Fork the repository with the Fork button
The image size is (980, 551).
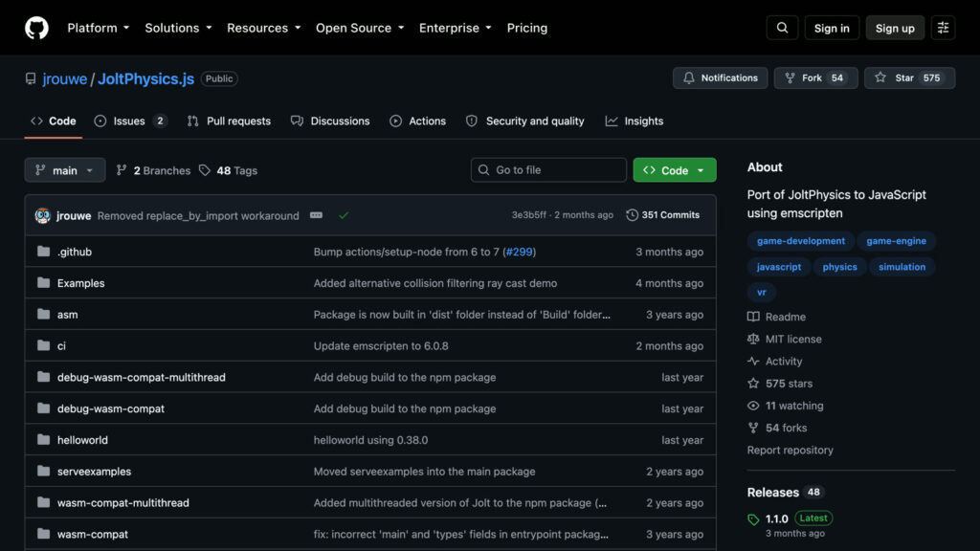coord(815,78)
